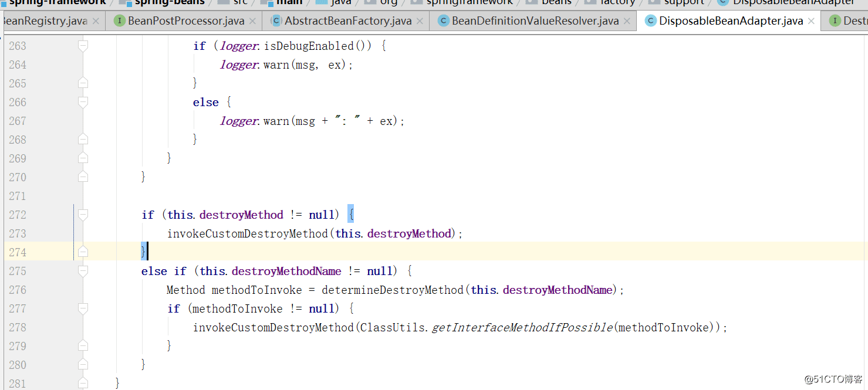
Task: Click the fold end marker at line 280
Action: coord(83,365)
